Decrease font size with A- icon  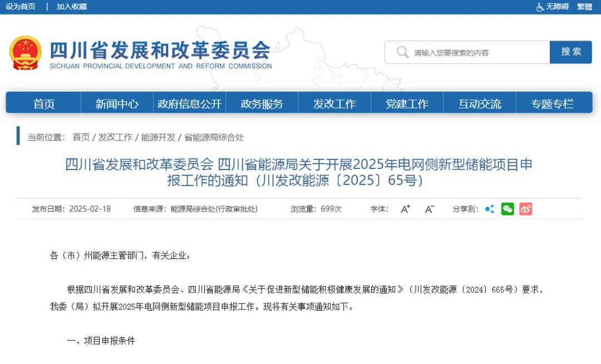pyautogui.click(x=429, y=209)
